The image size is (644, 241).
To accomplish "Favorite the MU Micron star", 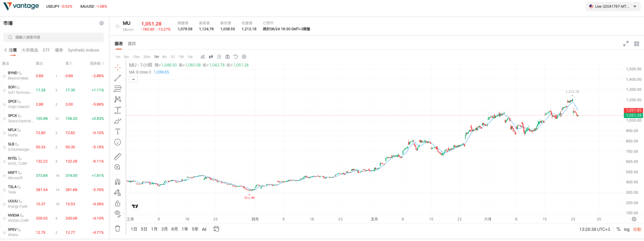I will (118, 26).
